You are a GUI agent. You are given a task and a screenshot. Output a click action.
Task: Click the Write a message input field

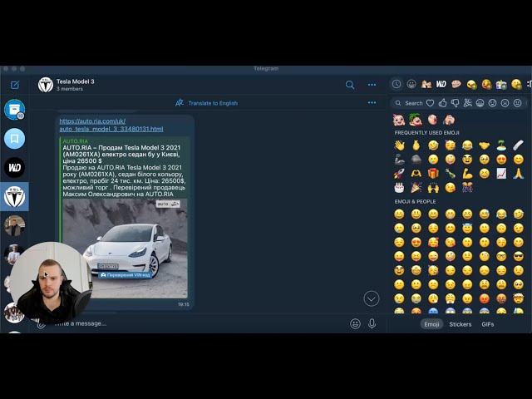pos(200,323)
